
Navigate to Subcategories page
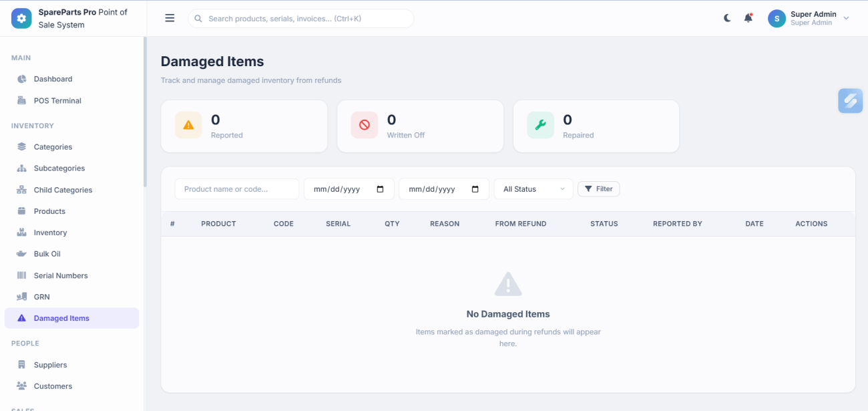72,168
